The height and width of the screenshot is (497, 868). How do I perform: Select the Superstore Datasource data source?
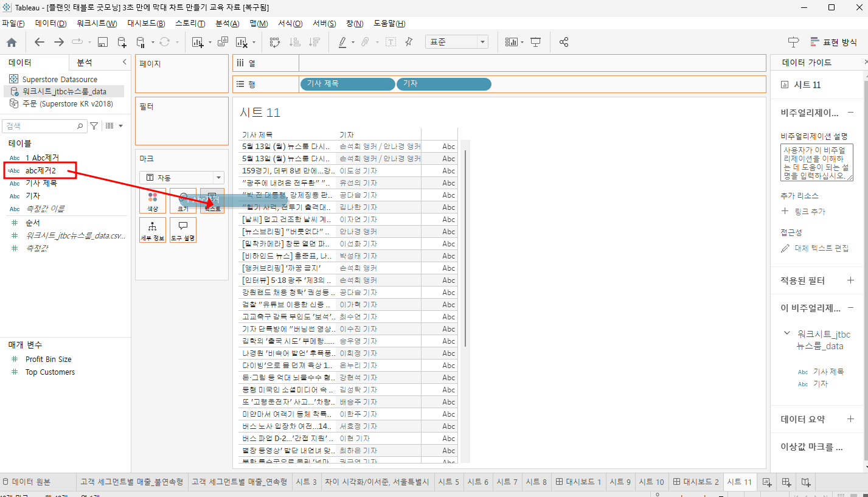pyautogui.click(x=60, y=79)
